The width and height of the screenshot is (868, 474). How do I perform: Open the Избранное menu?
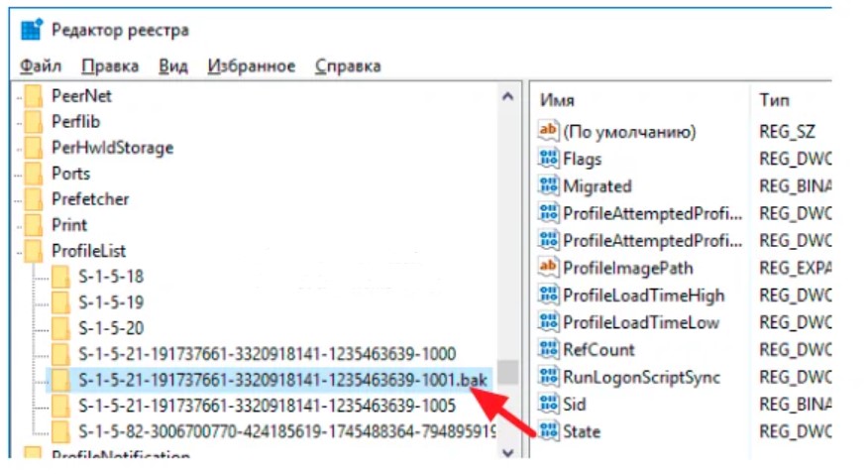pyautogui.click(x=252, y=66)
